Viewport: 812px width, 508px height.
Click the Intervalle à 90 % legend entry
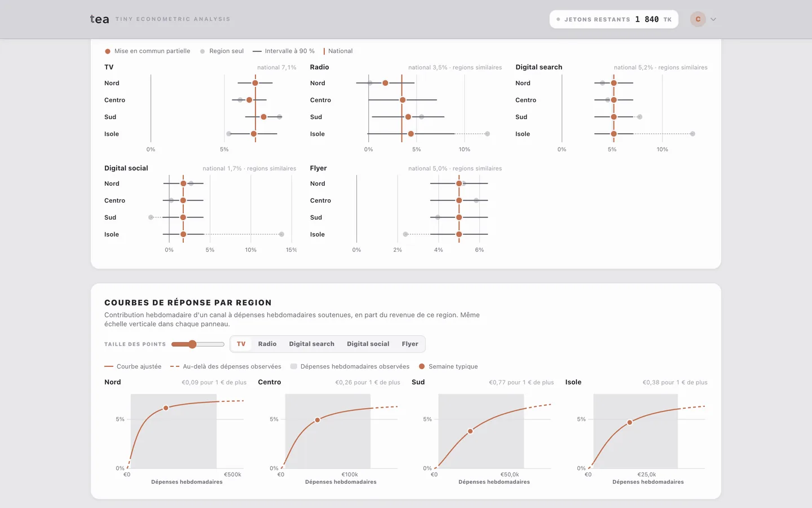284,51
